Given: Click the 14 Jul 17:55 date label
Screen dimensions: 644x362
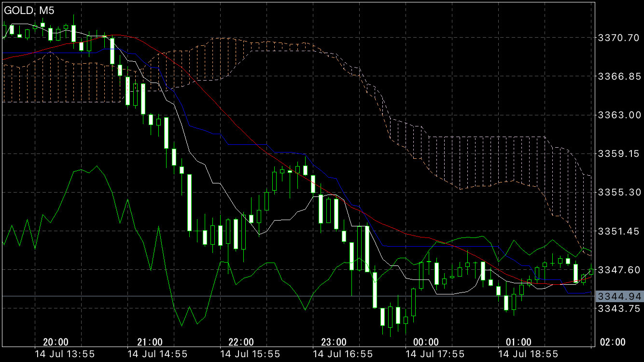Looking at the screenshot, I should click(x=435, y=354).
